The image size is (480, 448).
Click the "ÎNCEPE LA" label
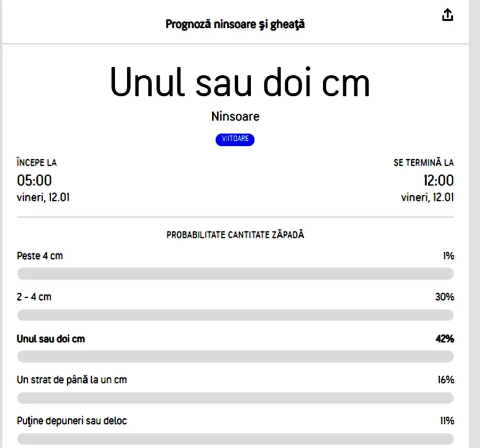pos(37,163)
